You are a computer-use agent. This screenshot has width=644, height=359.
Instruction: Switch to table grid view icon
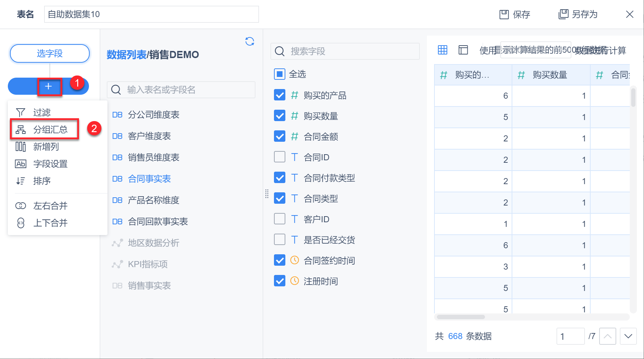[x=443, y=50]
